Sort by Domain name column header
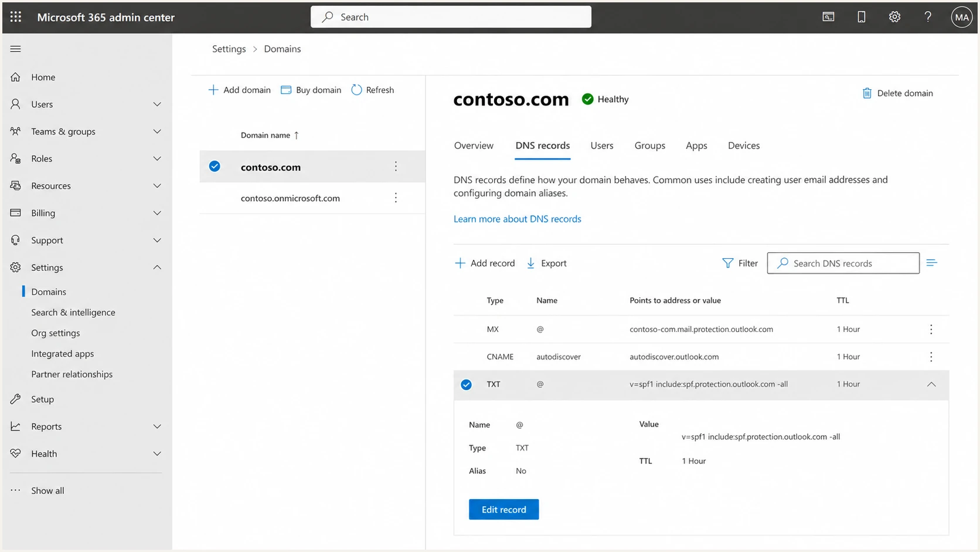The width and height of the screenshot is (980, 552). click(x=270, y=135)
